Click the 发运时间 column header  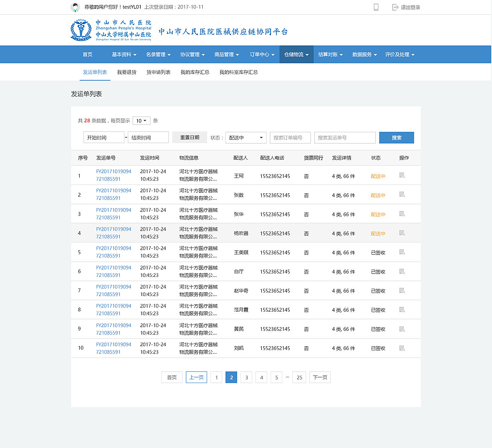(x=150, y=158)
